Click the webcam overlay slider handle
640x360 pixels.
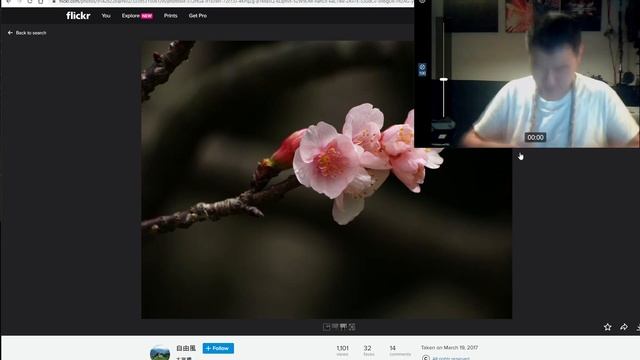point(444,80)
